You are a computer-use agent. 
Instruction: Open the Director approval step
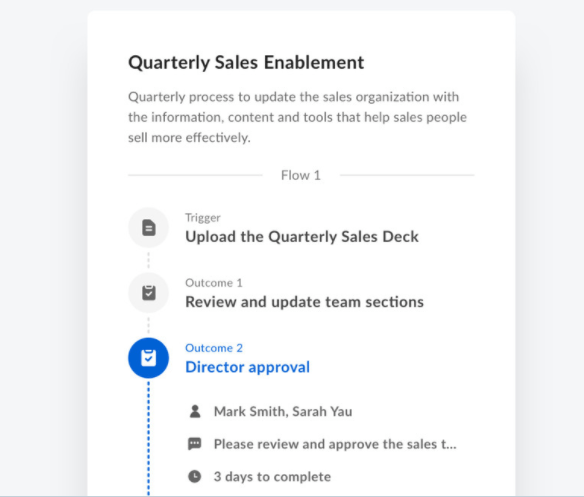[x=248, y=367]
